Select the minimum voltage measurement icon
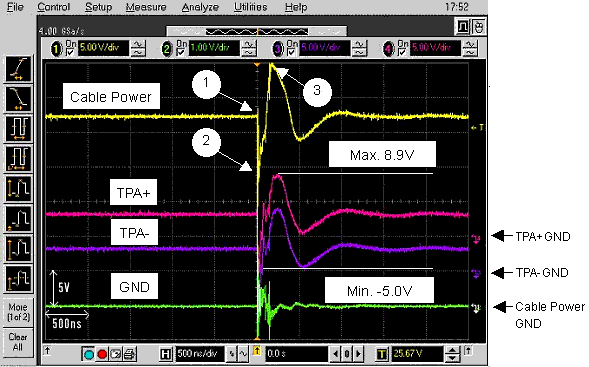The image size is (589, 367). 19,218
